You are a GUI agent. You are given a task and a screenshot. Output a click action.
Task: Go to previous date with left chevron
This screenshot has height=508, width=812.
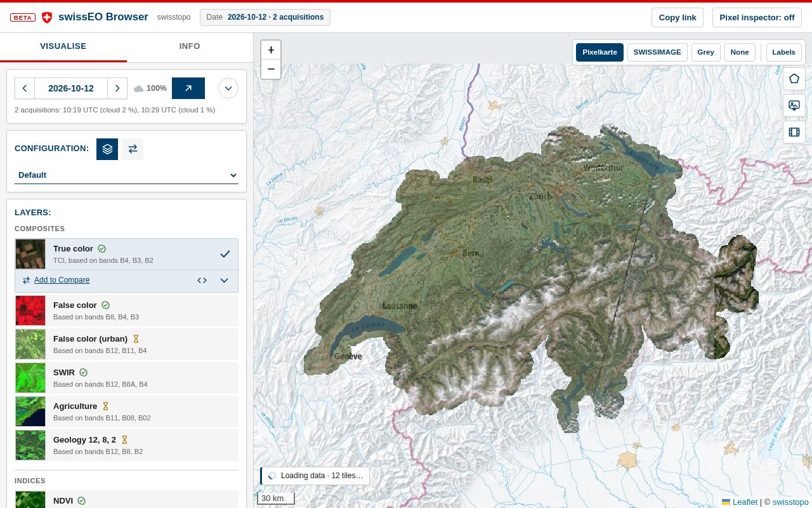coord(25,88)
